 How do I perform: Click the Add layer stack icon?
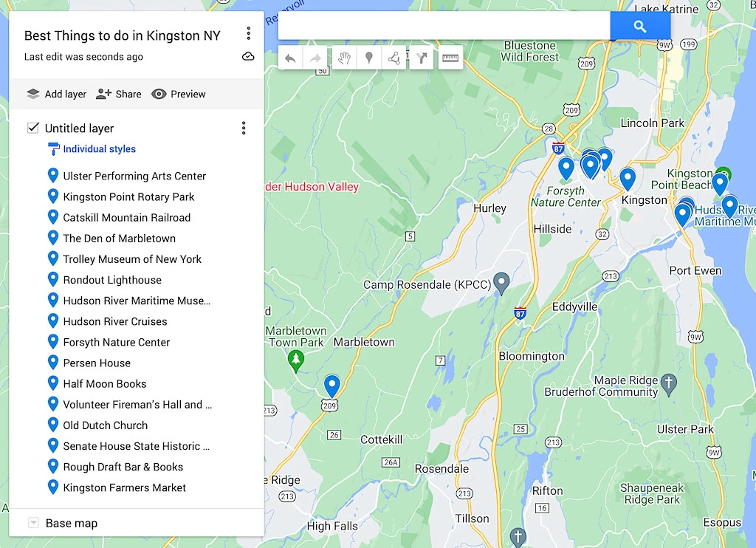33,94
